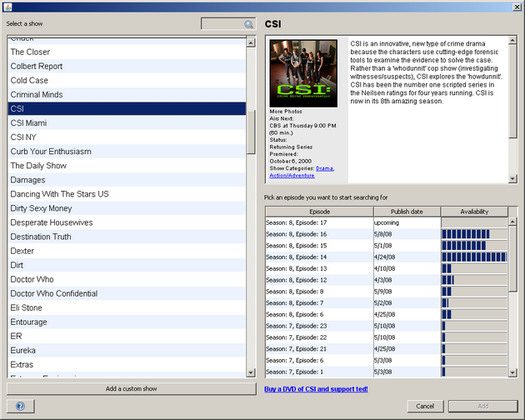Viewport: 525px width, 420px height.
Task: Click episode table scroll up arrow
Action: coord(512,222)
